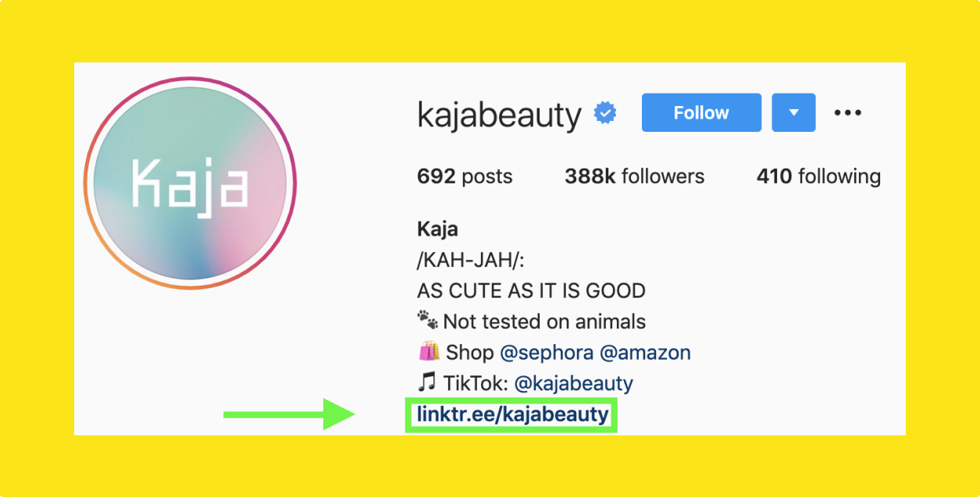Click the shopping bags emoji icon

(x=428, y=353)
